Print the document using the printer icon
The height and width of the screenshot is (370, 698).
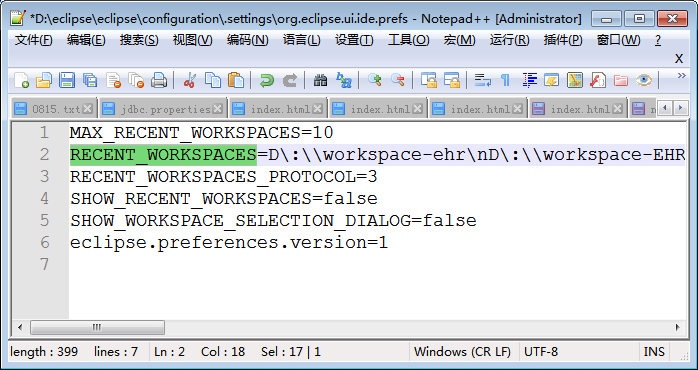[159, 81]
